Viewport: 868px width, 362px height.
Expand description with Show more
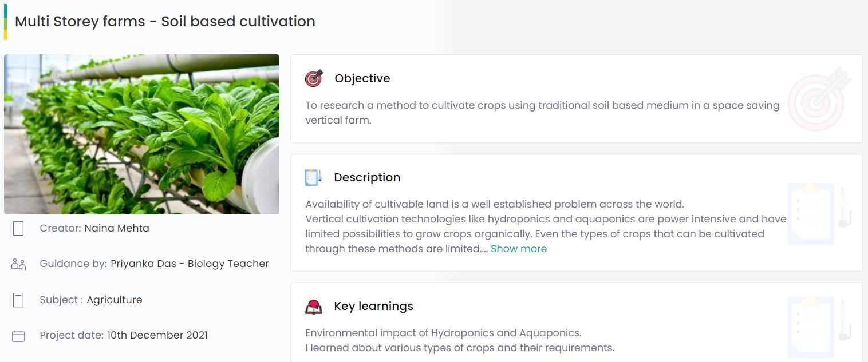pos(519,249)
